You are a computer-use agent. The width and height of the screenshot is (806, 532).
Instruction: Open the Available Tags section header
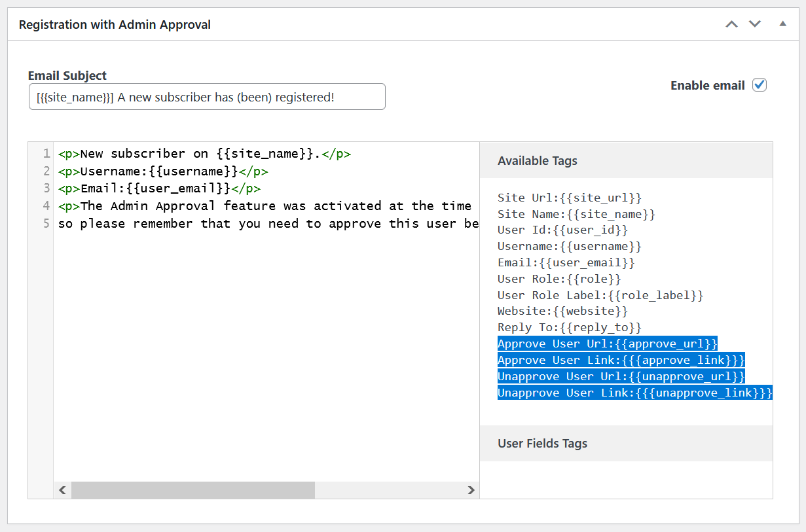point(538,161)
